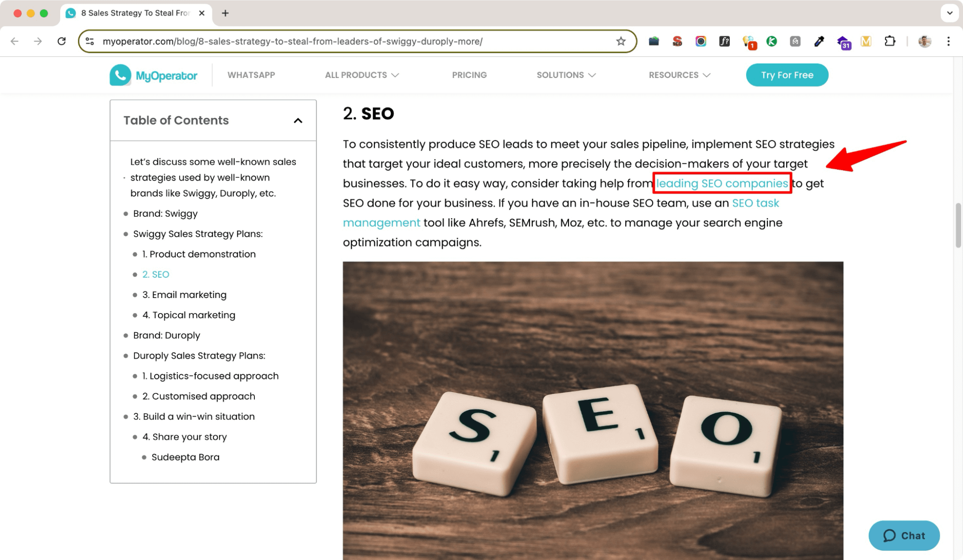Expand the ALL PRODUCTS dropdown

[362, 75]
